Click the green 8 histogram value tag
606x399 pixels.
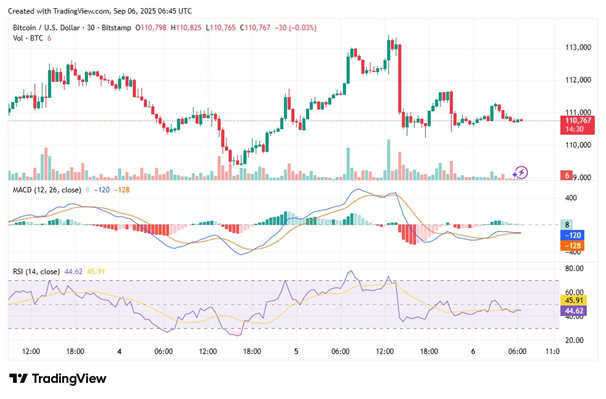point(567,224)
